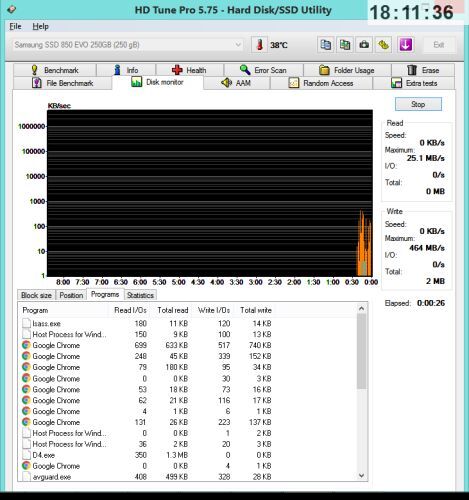Switch to the AAM tab

(236, 83)
